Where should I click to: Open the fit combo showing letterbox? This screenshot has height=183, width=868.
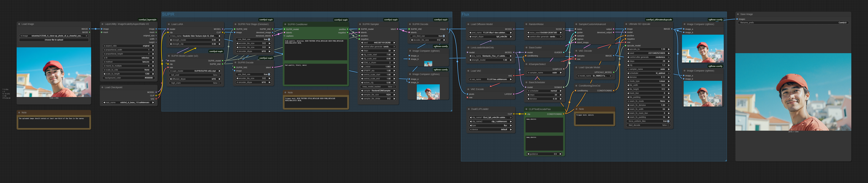pos(129,58)
